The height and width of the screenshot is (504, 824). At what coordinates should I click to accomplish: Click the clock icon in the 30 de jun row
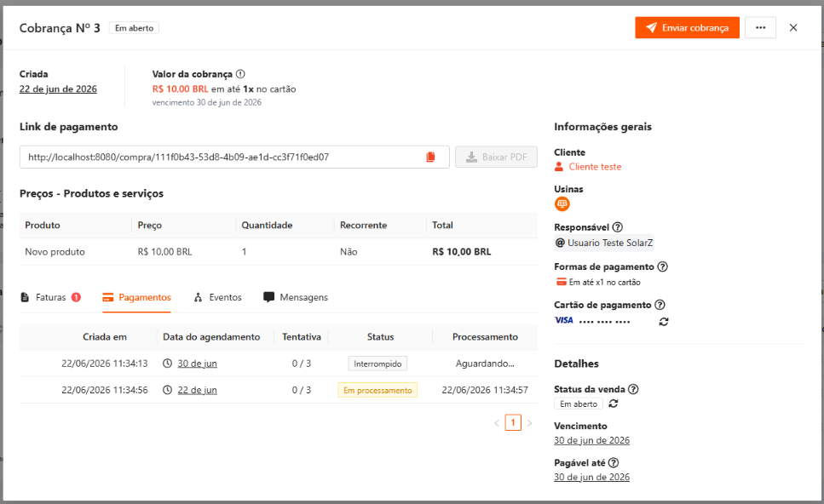coord(167,364)
